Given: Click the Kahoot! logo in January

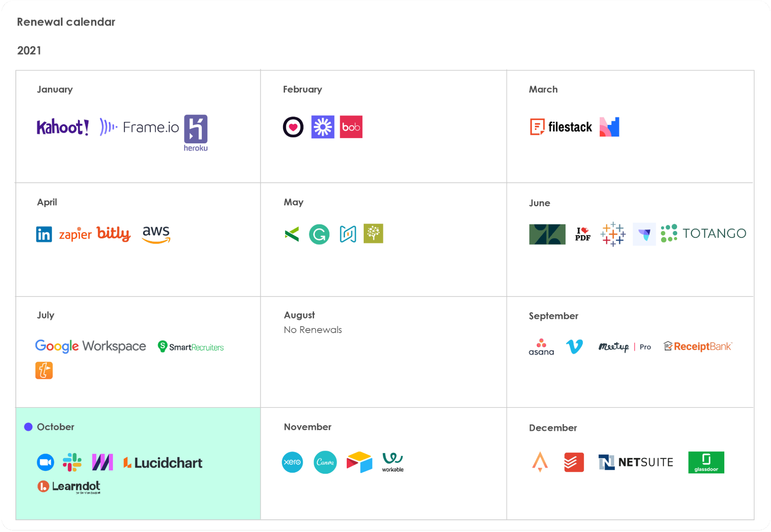Looking at the screenshot, I should (63, 127).
